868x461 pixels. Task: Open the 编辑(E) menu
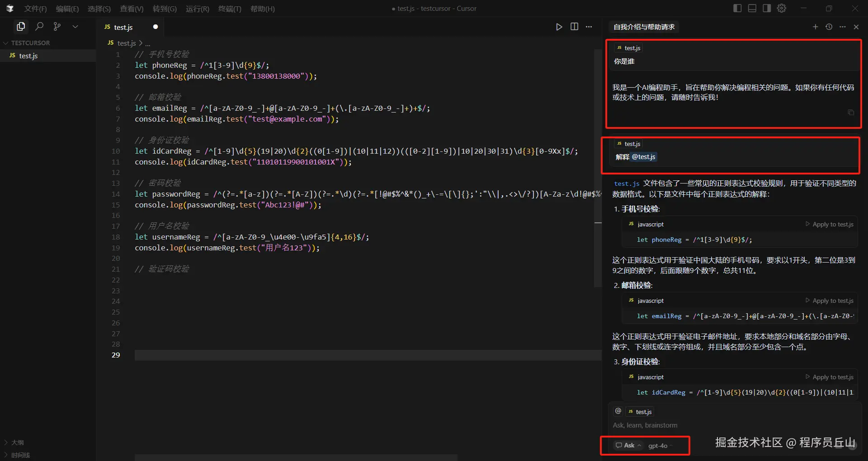pos(67,9)
